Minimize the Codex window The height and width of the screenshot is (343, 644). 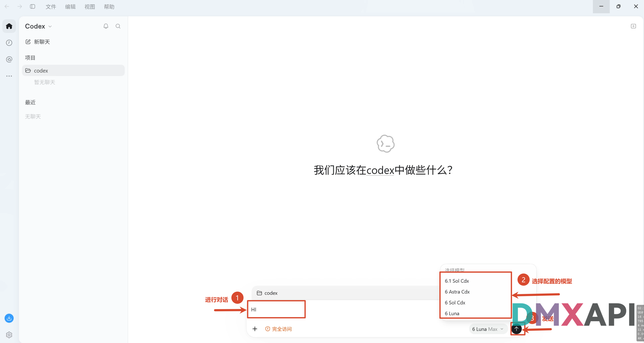[x=601, y=6]
